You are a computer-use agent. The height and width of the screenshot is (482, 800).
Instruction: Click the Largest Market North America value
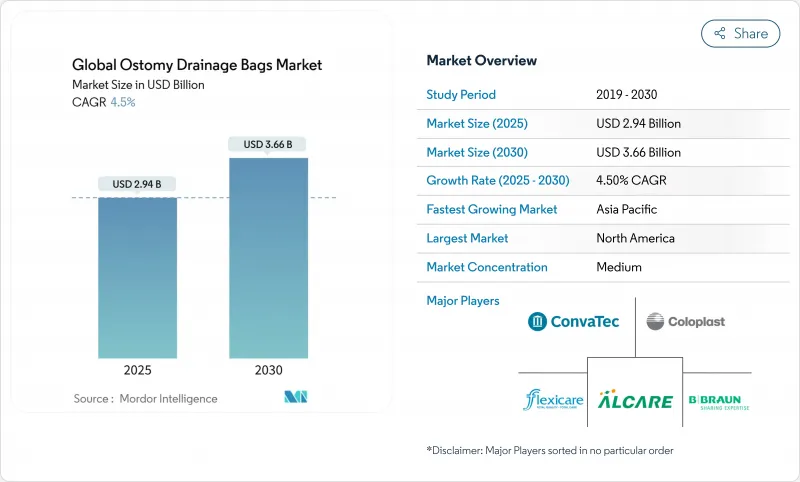coord(634,239)
